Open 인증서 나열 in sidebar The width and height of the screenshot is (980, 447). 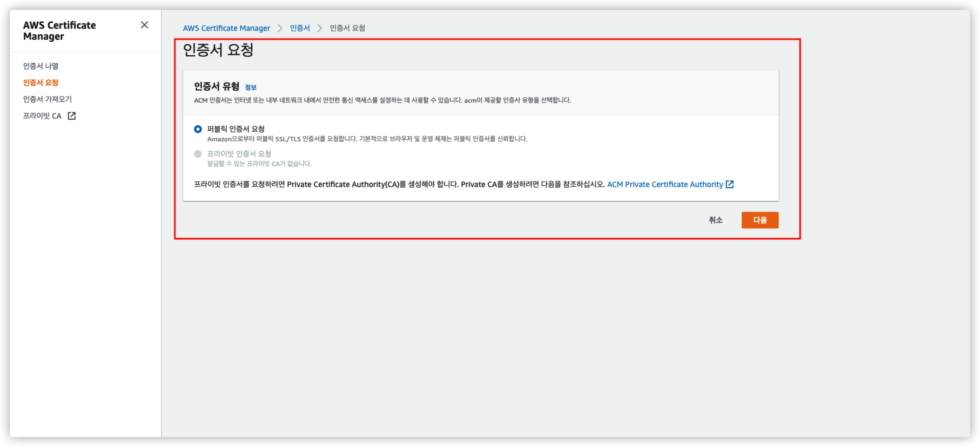click(41, 66)
